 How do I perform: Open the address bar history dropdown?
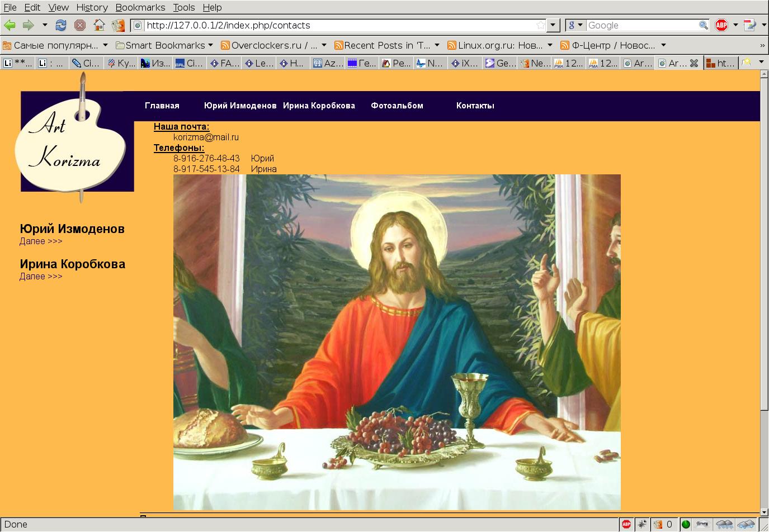(553, 25)
